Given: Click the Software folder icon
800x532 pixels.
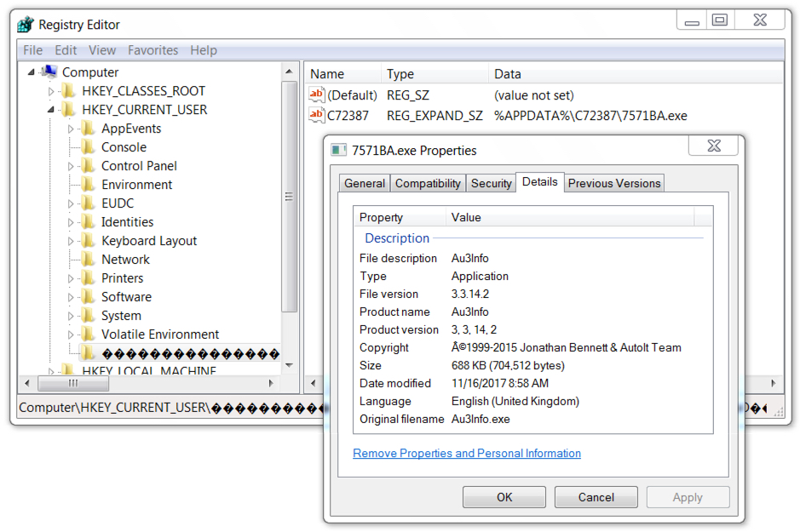Looking at the screenshot, I should [88, 297].
